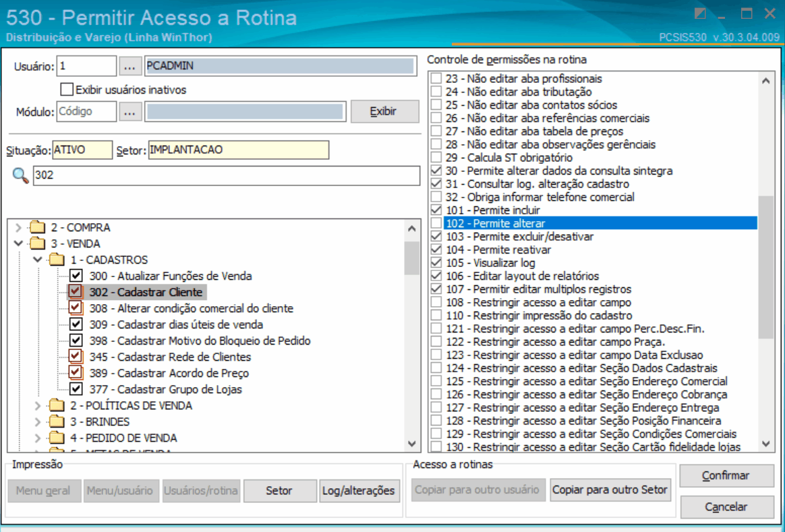Collapse the 3 - VENDA tree node
This screenshot has width=785, height=532.
click(x=18, y=243)
